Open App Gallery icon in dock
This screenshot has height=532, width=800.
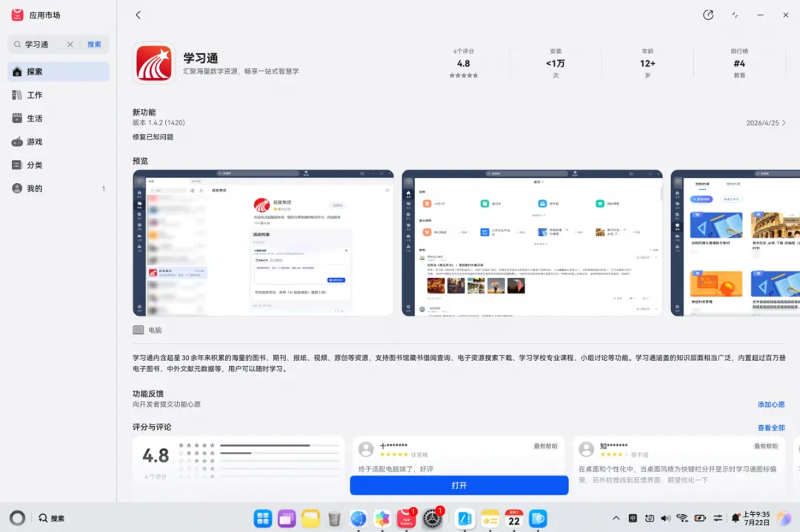407,519
